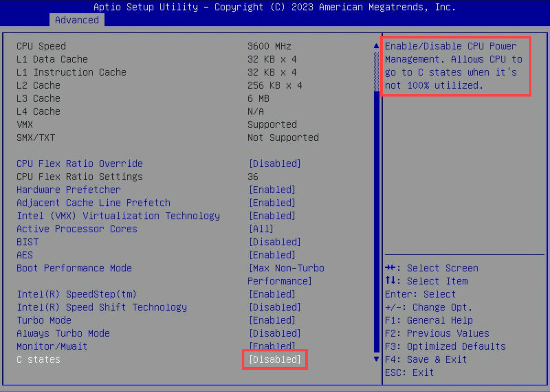Click the L1 Data Cache row label

click(52, 59)
